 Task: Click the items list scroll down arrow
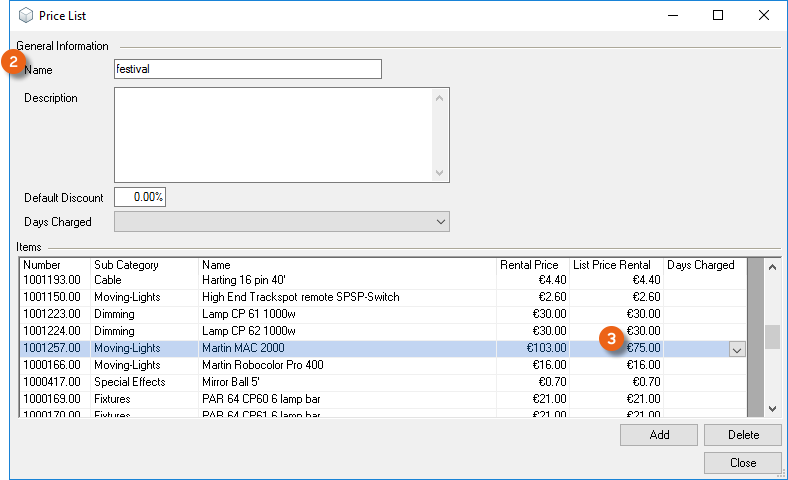[772, 408]
